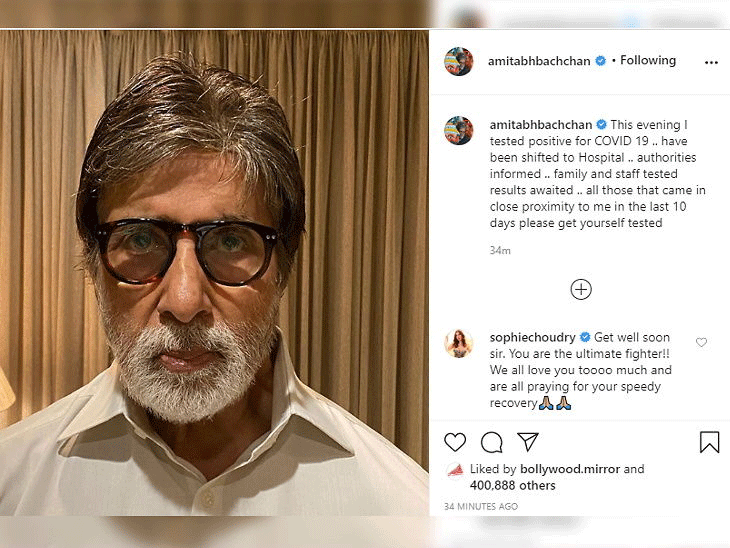
Task: Click the Following button in the header
Action: click(x=648, y=60)
